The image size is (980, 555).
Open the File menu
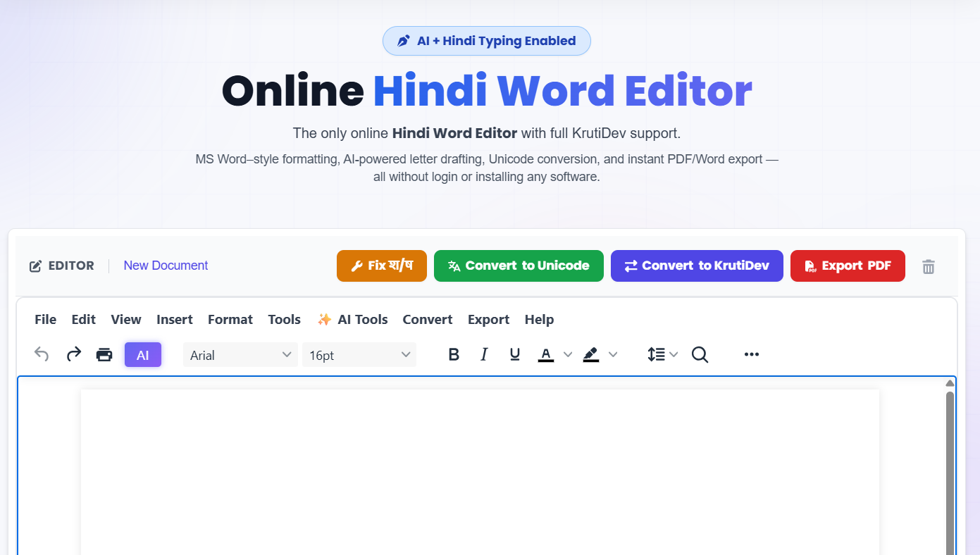coord(45,319)
